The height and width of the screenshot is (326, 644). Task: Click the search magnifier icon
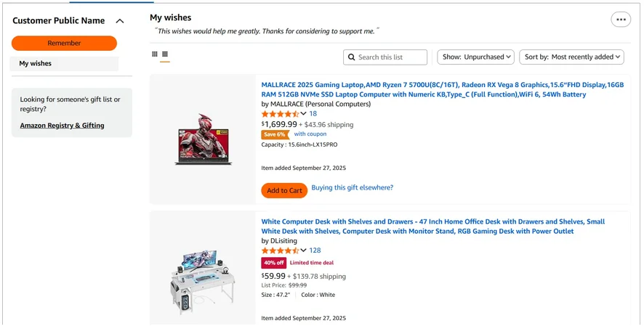point(352,57)
